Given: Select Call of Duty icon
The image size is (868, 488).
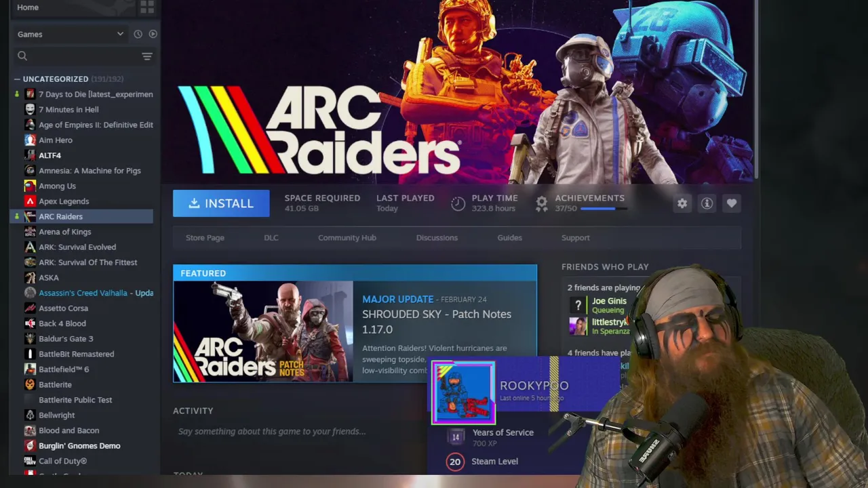Looking at the screenshot, I should (x=30, y=461).
